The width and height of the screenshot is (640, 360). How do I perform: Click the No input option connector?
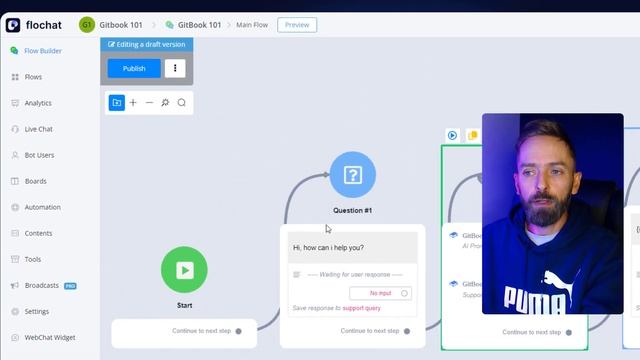tap(404, 293)
